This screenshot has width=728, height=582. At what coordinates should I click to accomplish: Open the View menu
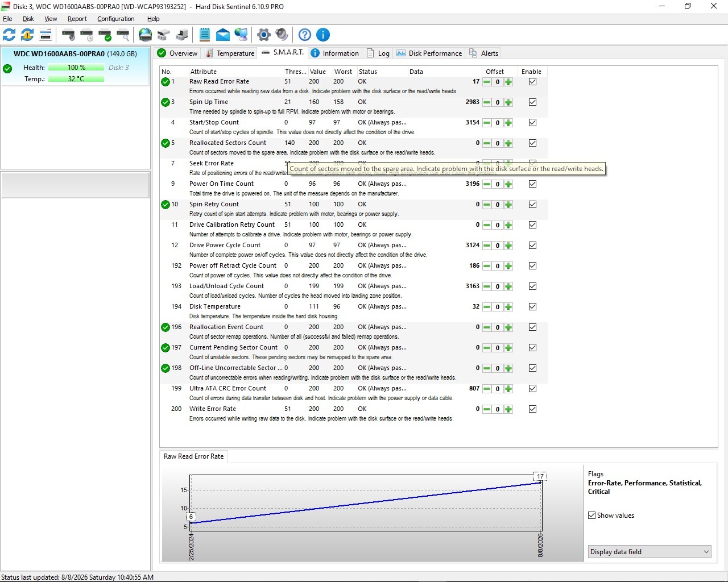pos(51,19)
